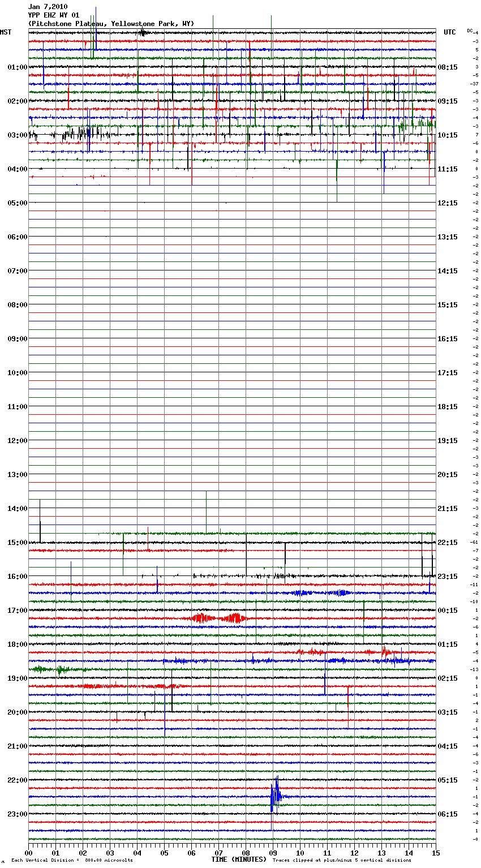Viewport: 481px width, 868px height.
Task: Click the location title 'Pitchstone Plateau, Yellowstone Park, WY'
Action: [111, 24]
